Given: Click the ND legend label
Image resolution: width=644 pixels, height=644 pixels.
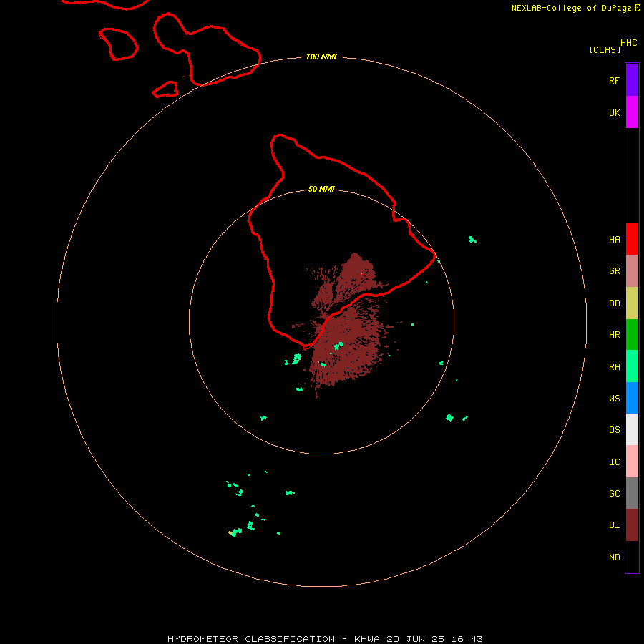Looking at the screenshot, I should coord(614,557).
